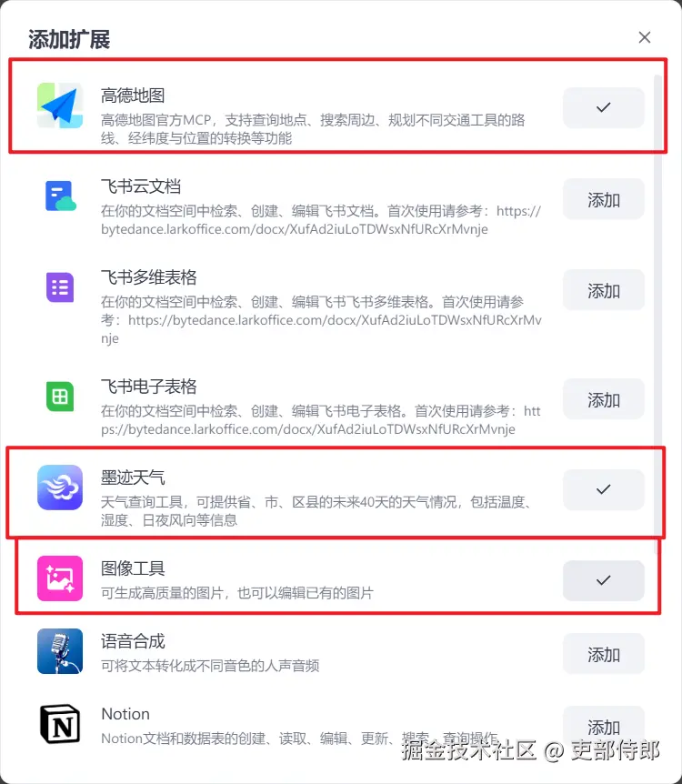
Task: Click the 飞书云文档 blue document icon
Action: pyautogui.click(x=61, y=196)
